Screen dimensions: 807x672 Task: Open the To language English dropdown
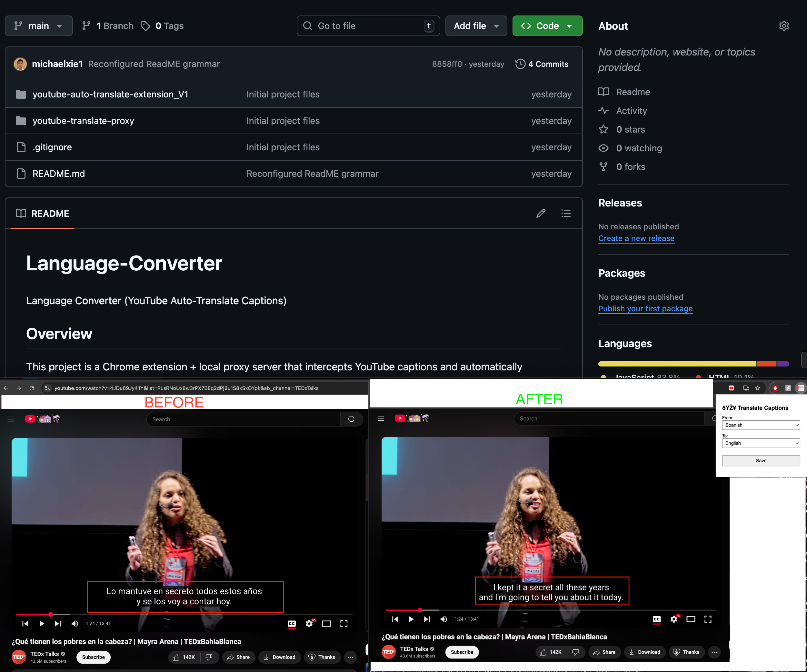[x=761, y=443]
